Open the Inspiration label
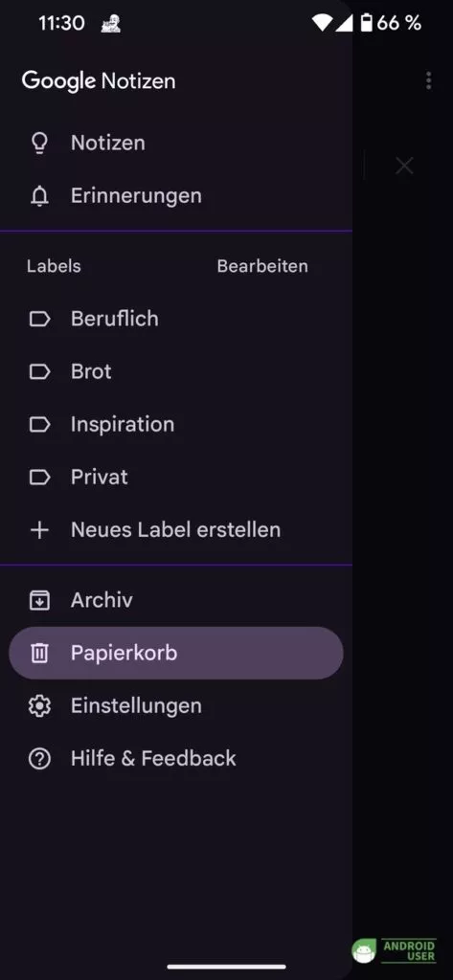Viewport: 453px width, 980px height. (x=176, y=425)
